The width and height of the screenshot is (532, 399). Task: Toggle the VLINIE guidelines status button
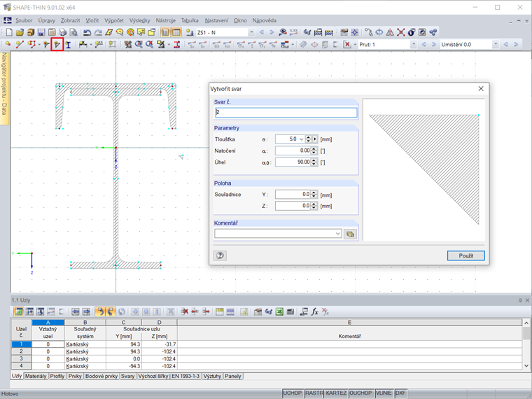[x=384, y=393]
